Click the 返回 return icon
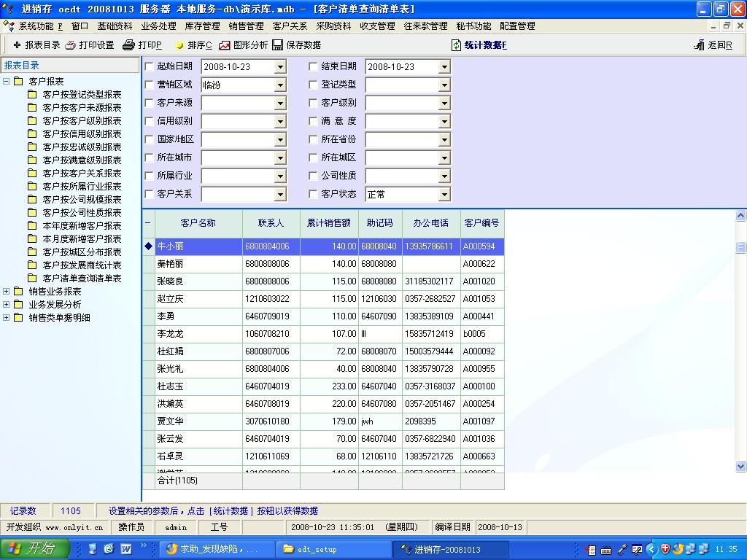Image resolution: width=747 pixels, height=560 pixels. (x=700, y=45)
